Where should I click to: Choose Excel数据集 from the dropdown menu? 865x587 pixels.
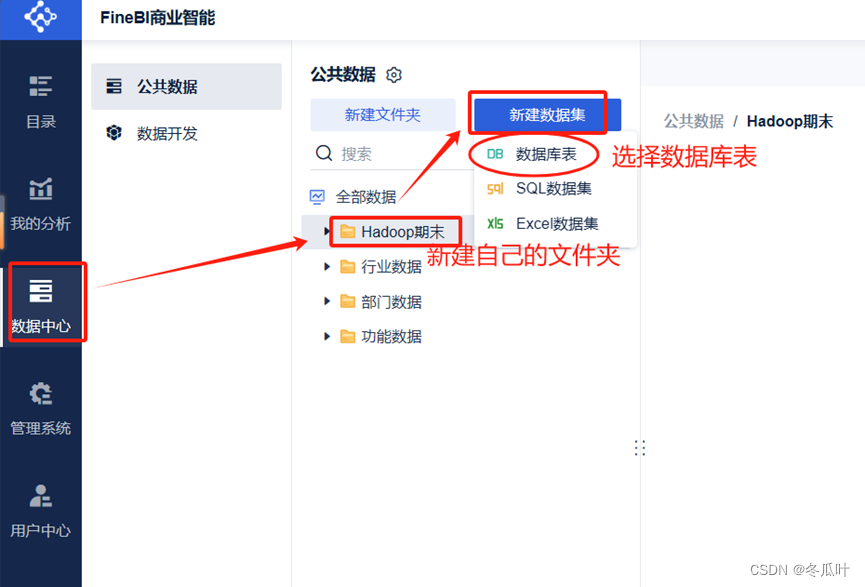(555, 223)
